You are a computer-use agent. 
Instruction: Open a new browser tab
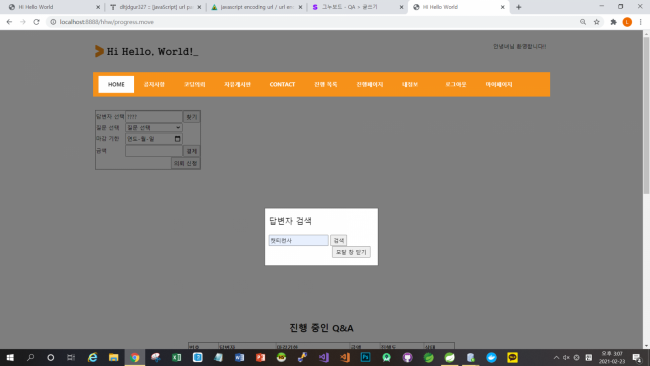tap(519, 7)
